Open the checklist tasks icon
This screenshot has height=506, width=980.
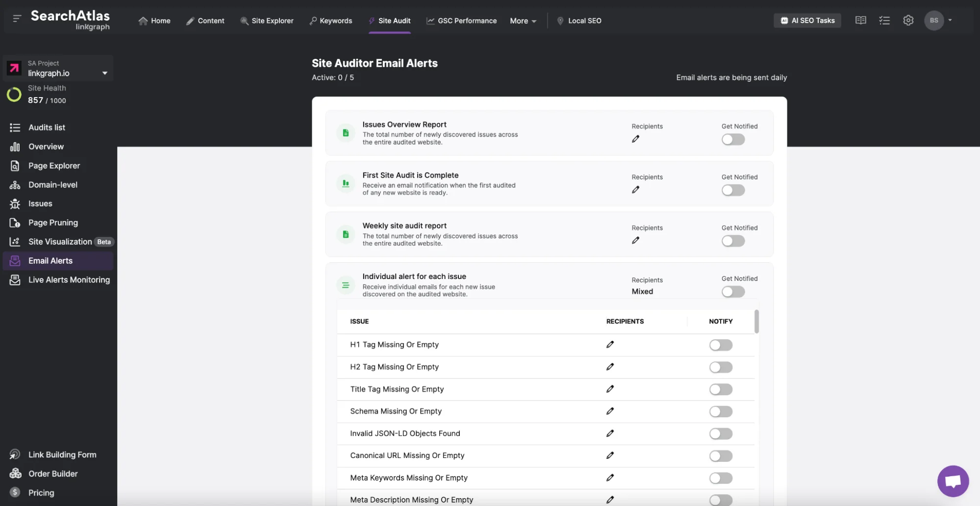[x=884, y=20]
